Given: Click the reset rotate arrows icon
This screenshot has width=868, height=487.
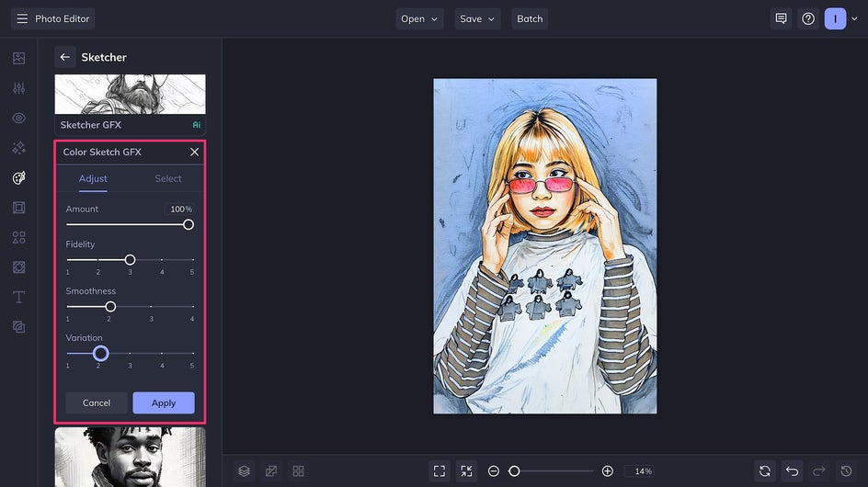Looking at the screenshot, I should click(x=765, y=471).
